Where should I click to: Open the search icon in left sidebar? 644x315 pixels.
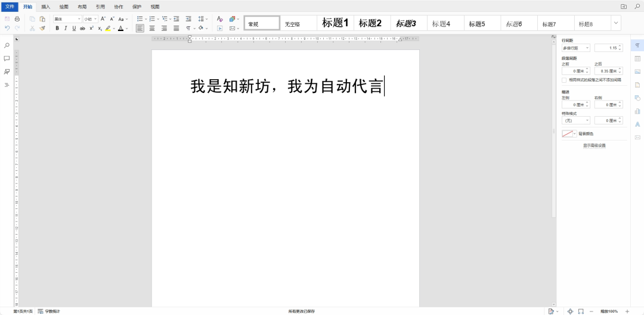pos(7,45)
